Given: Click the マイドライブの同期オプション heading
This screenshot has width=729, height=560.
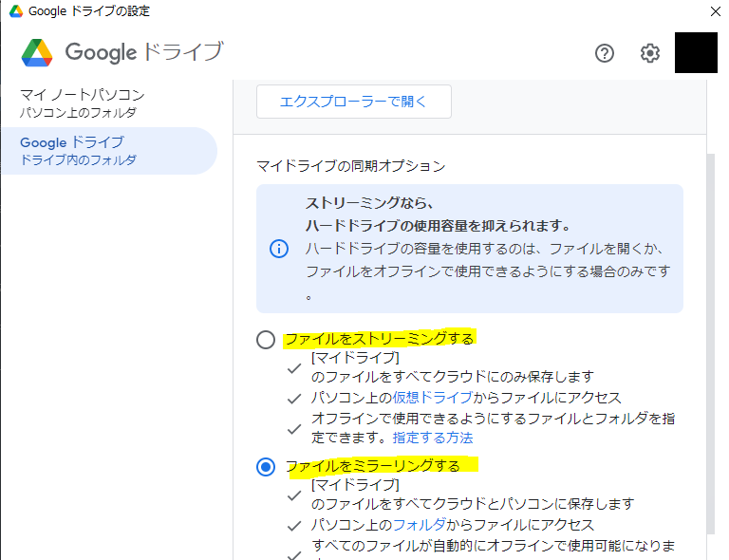Looking at the screenshot, I should click(351, 166).
